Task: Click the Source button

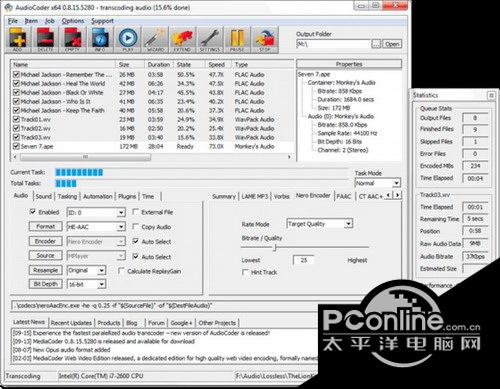Action: click(x=45, y=256)
